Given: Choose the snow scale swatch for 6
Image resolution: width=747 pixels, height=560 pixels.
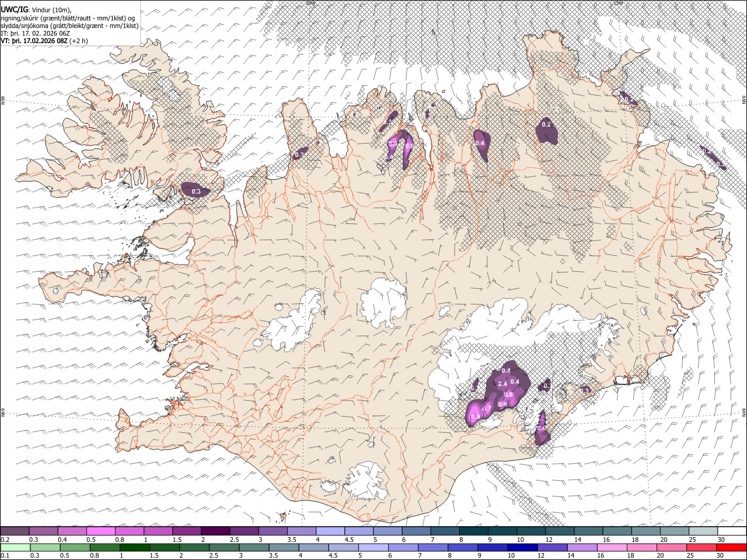Looking at the screenshot, I should click(x=416, y=531).
